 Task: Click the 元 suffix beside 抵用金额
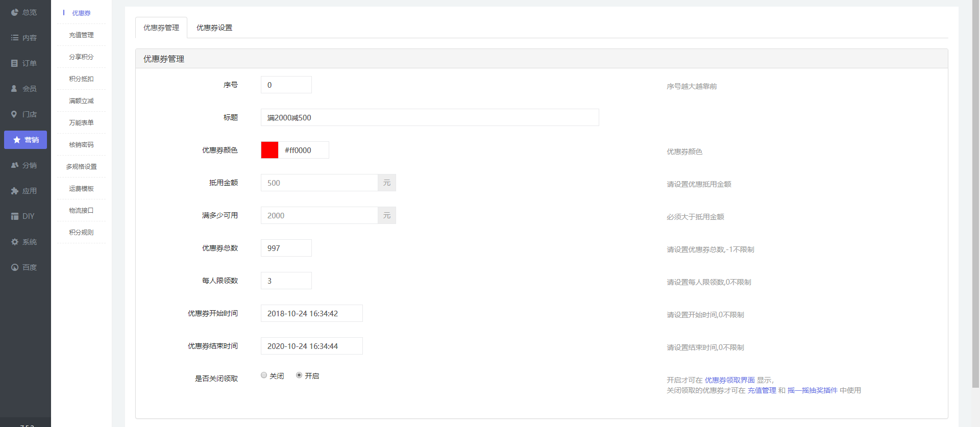(x=387, y=183)
